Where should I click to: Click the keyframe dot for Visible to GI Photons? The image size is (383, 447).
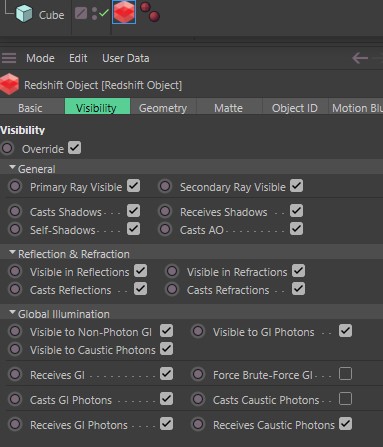coord(198,331)
